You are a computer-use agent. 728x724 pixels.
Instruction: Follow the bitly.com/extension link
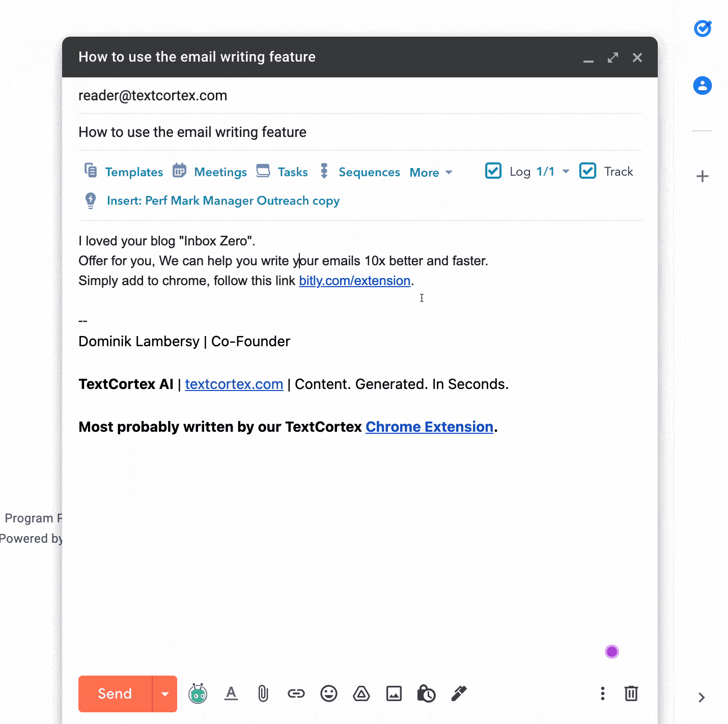coord(354,281)
